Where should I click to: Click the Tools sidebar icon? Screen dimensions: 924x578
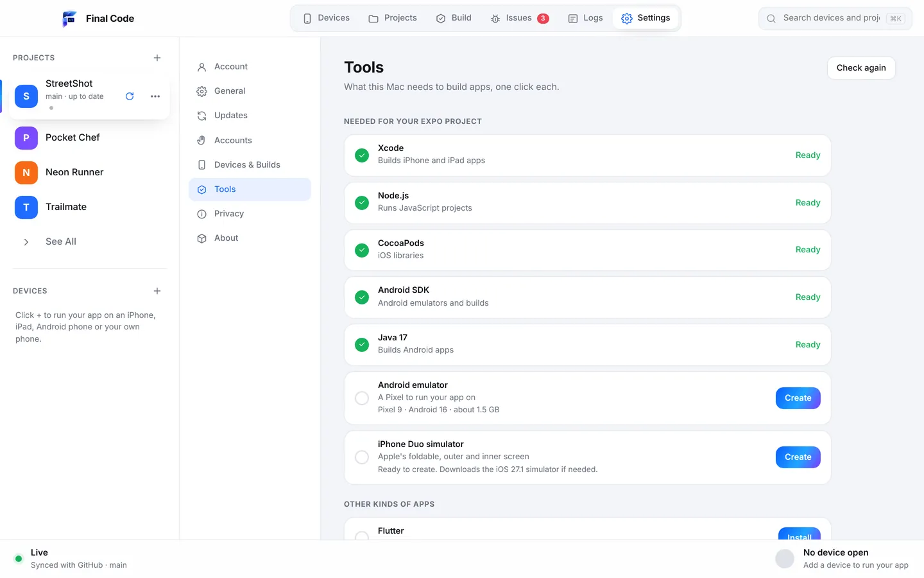tap(201, 189)
